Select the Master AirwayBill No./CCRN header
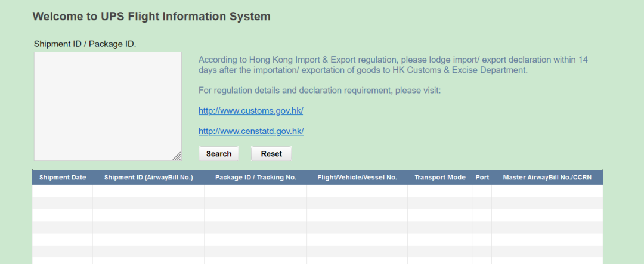The width and height of the screenshot is (644, 264). point(547,178)
